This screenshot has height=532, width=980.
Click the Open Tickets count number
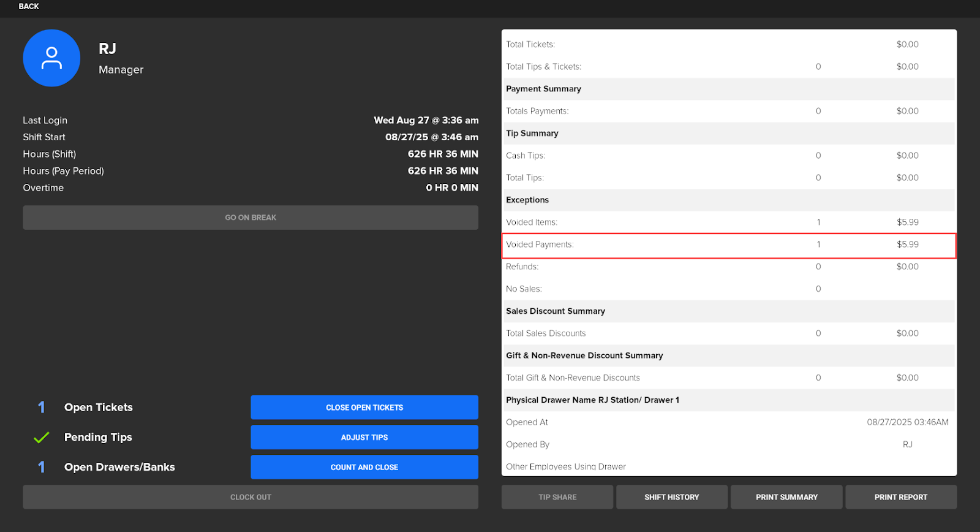click(x=41, y=408)
